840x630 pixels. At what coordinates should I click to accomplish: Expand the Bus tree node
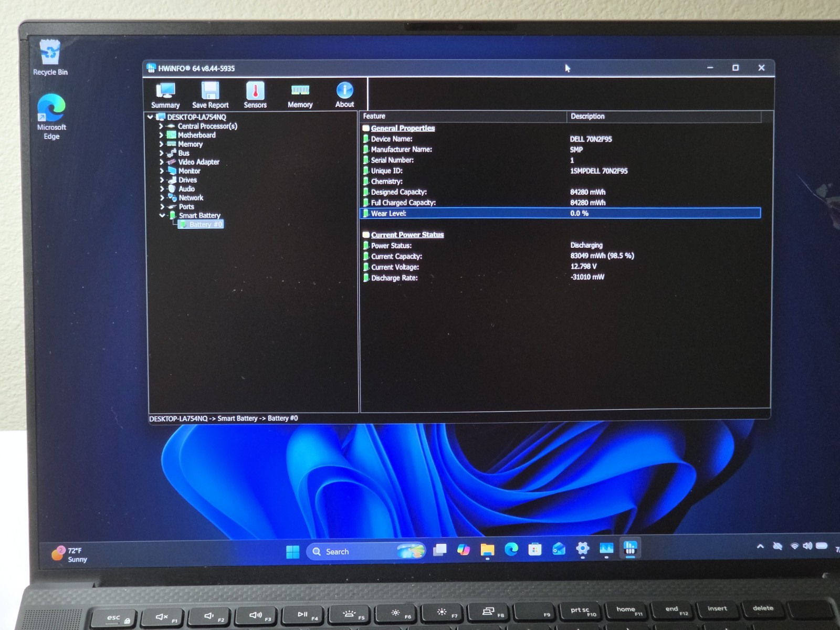pyautogui.click(x=161, y=153)
